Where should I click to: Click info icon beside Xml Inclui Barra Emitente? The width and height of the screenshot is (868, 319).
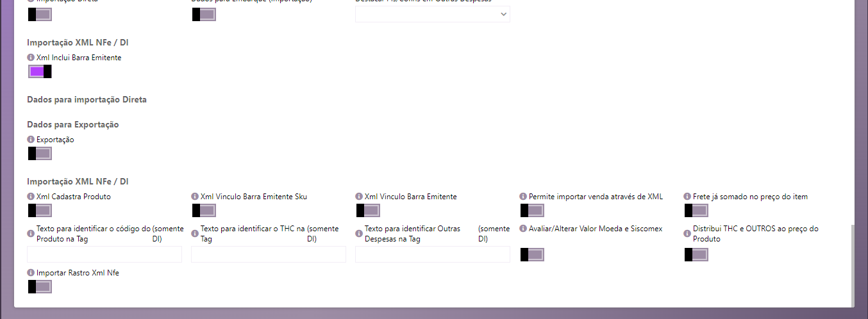[31, 58]
